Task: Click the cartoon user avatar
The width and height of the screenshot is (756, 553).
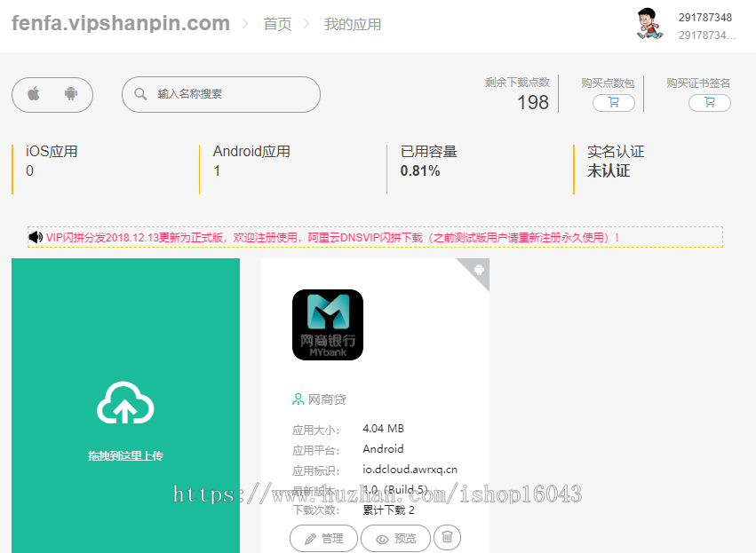Action: coord(650,24)
